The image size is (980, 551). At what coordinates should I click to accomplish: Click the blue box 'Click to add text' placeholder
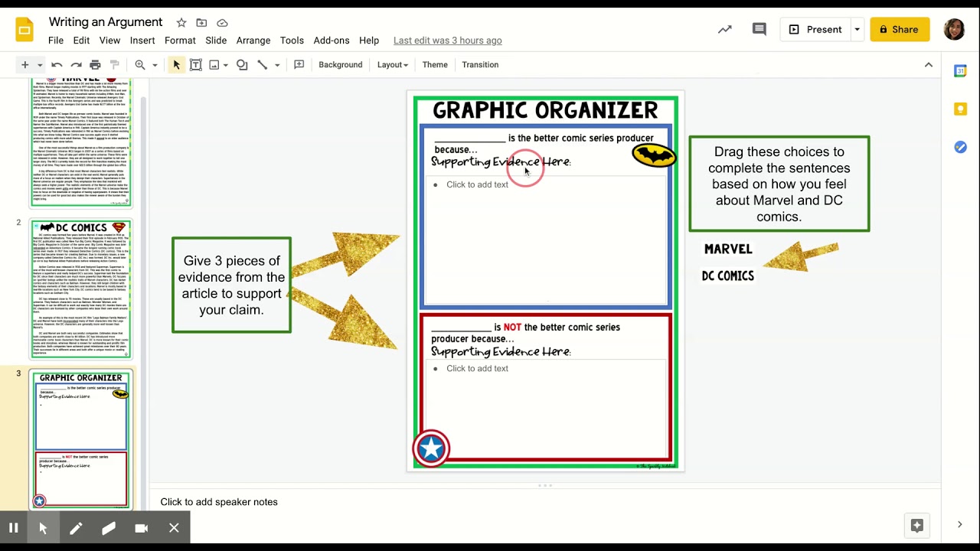click(x=544, y=240)
